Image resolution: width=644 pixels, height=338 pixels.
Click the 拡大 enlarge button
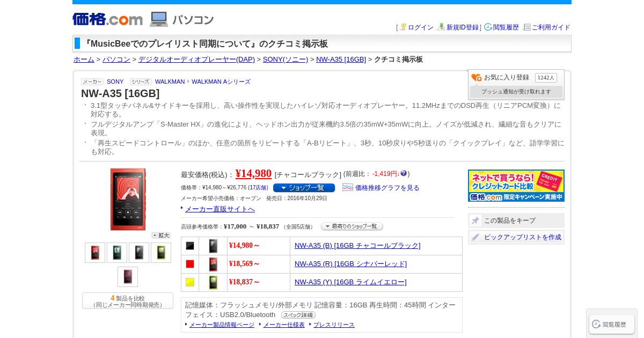[161, 236]
